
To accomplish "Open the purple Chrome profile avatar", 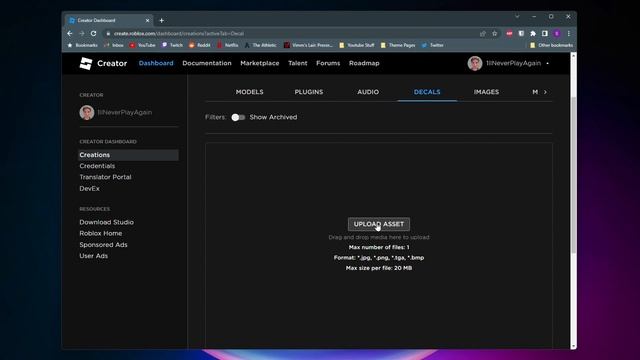I will (557, 33).
